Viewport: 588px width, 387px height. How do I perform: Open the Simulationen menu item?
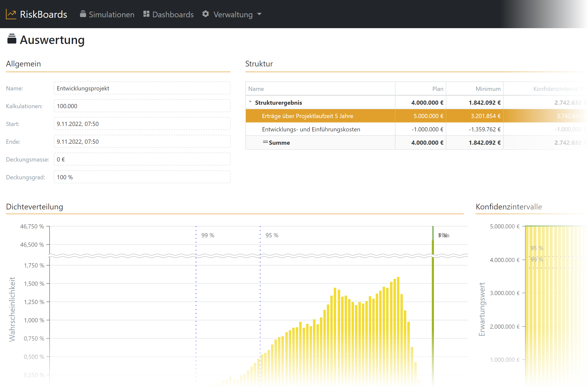click(111, 15)
